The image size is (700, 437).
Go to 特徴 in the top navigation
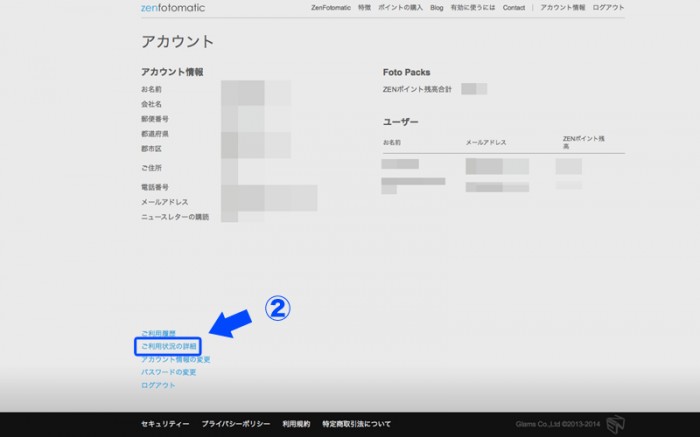[x=364, y=7]
